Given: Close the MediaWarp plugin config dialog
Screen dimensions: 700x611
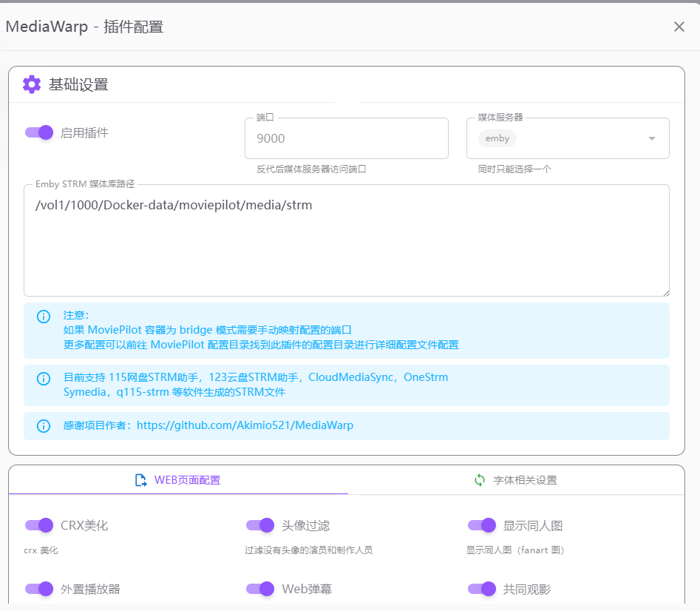Looking at the screenshot, I should click(679, 27).
